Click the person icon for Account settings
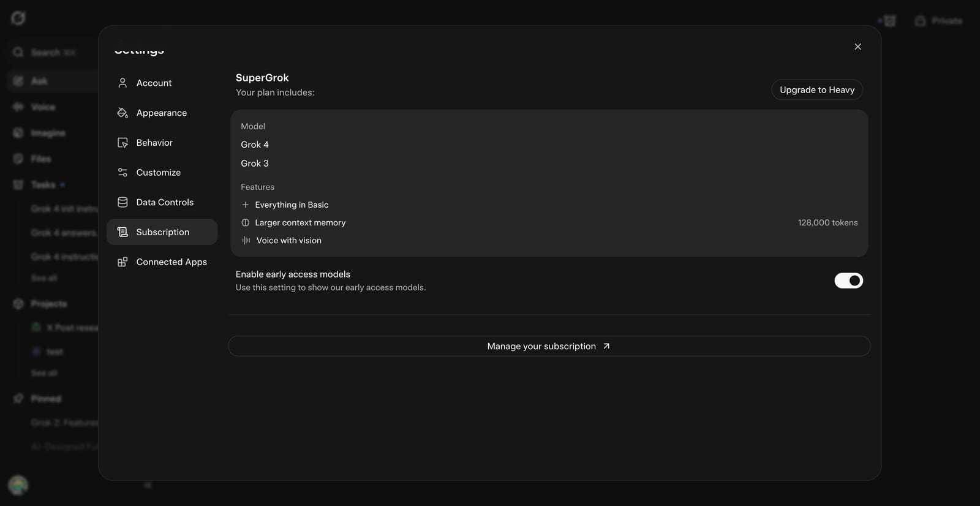Viewport: 980px width, 506px height. click(x=123, y=83)
